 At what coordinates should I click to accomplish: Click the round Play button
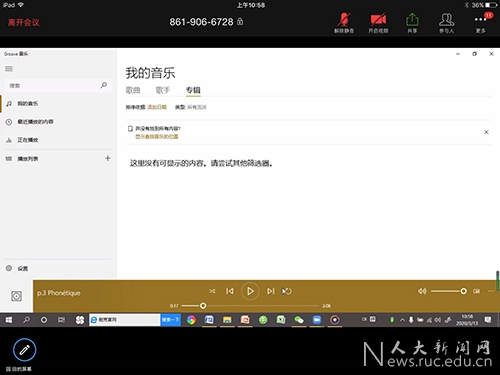pyautogui.click(x=250, y=291)
